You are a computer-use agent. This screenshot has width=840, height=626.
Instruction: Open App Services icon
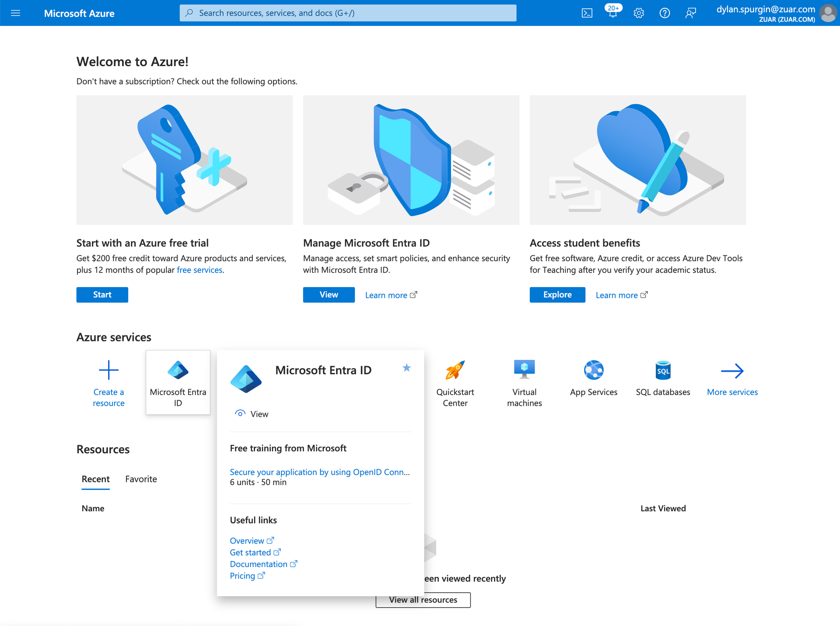(594, 370)
